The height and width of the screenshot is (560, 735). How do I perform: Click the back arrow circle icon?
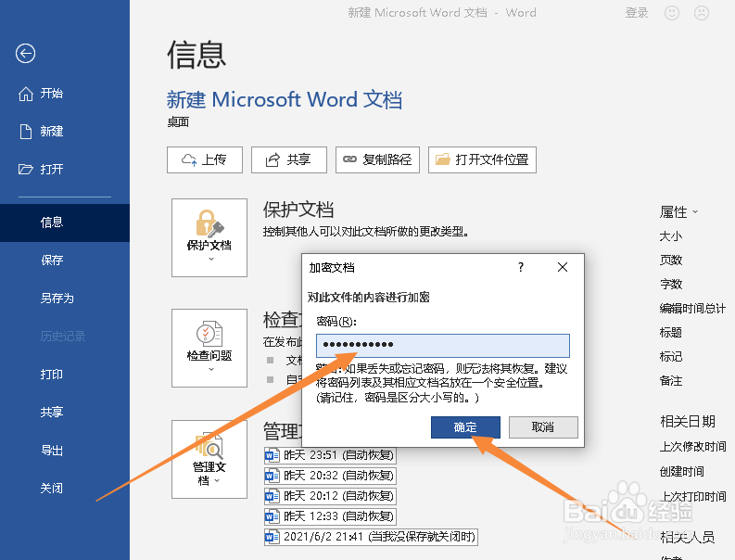click(25, 53)
